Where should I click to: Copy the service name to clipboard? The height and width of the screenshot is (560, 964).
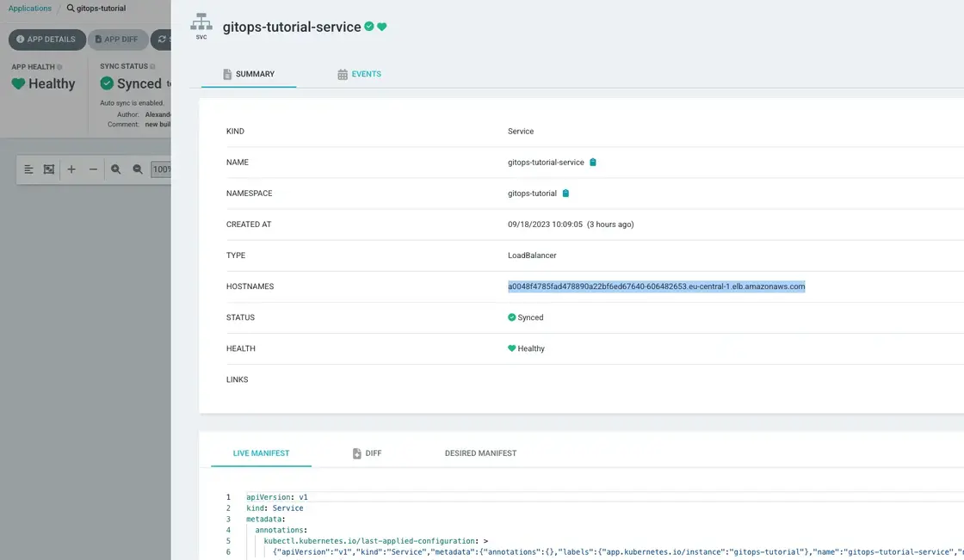(593, 163)
